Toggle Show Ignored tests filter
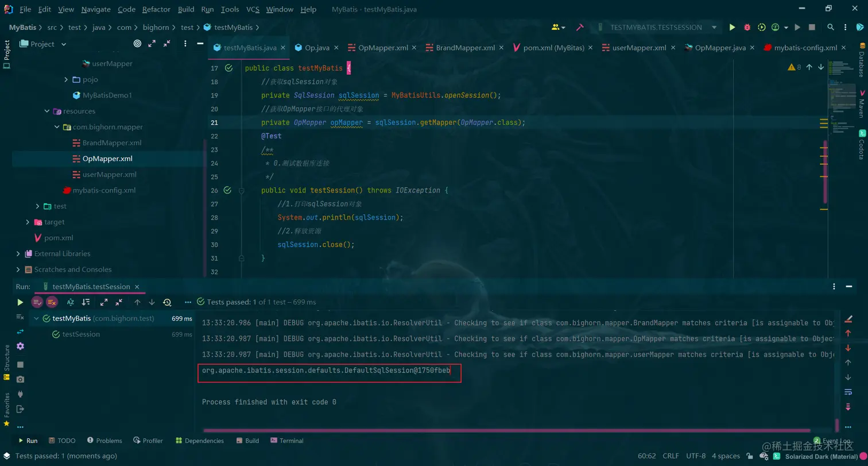868x466 pixels. point(52,302)
